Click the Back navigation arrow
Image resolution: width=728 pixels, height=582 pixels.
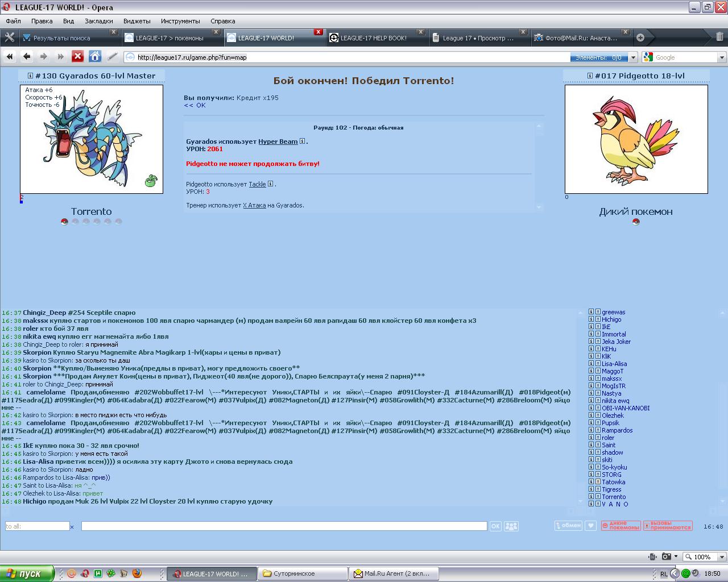click(27, 56)
